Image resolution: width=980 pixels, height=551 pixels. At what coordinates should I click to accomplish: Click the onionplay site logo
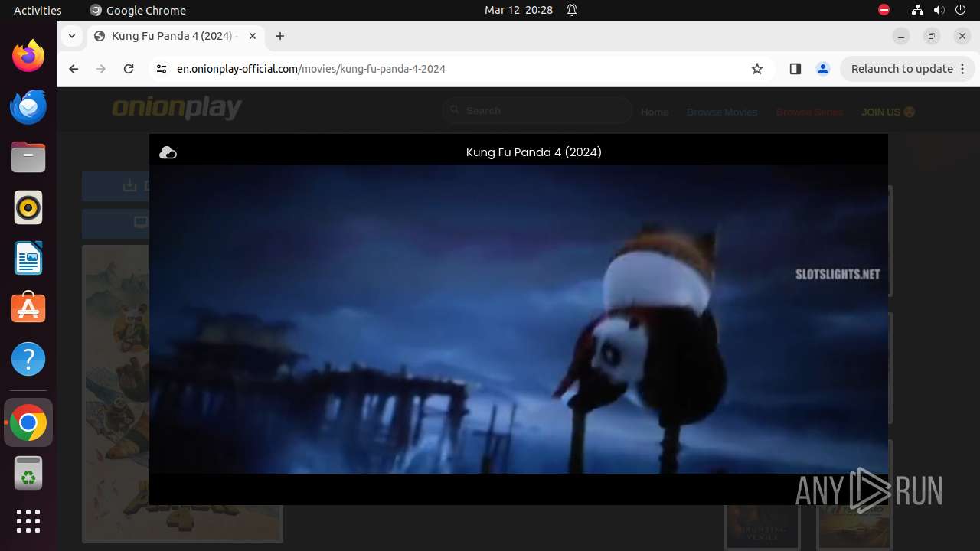coord(177,109)
